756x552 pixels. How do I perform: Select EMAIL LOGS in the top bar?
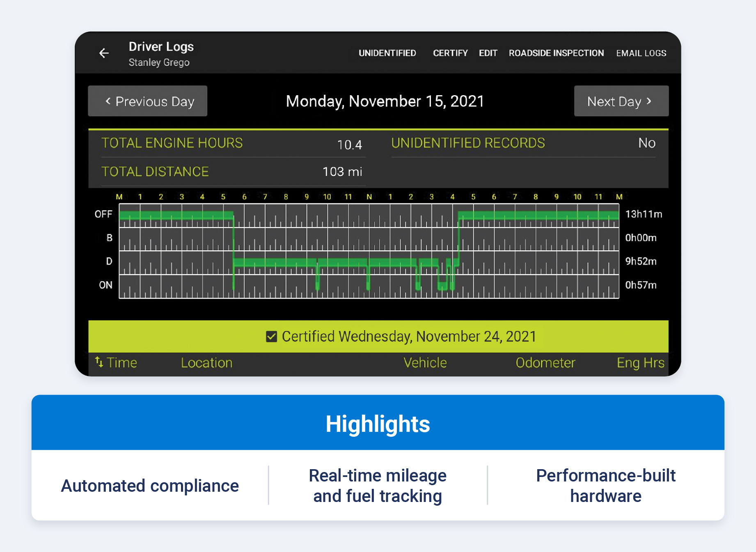tap(641, 53)
